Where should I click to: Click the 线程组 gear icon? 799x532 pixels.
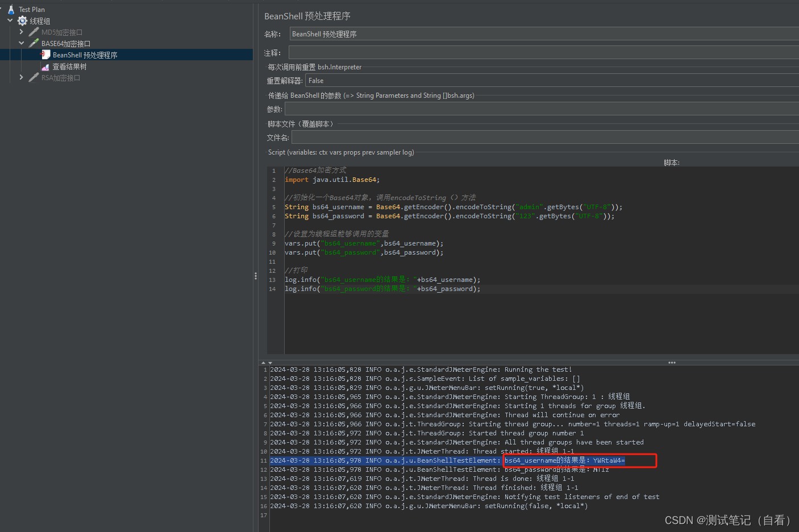22,21
